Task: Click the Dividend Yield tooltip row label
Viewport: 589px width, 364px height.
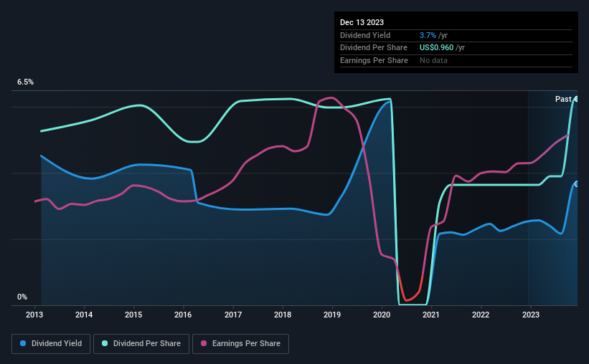Action: tap(365, 35)
